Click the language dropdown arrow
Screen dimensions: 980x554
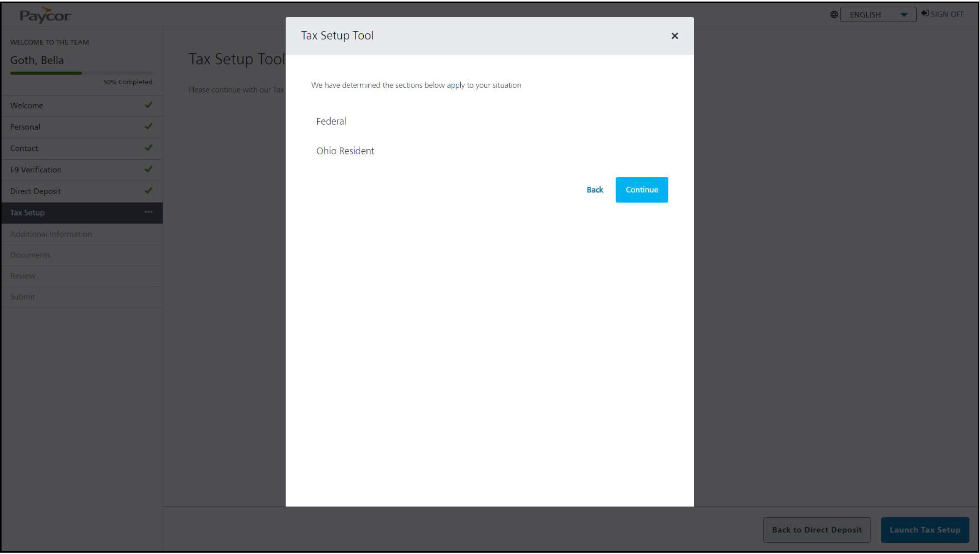tap(903, 15)
